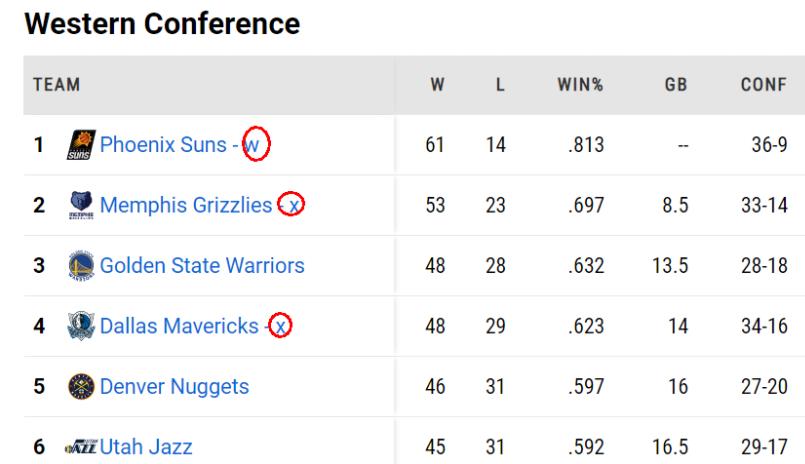This screenshot has height=464, width=805.
Task: Open the Golden State Warriors link
Action: pyautogui.click(x=202, y=265)
